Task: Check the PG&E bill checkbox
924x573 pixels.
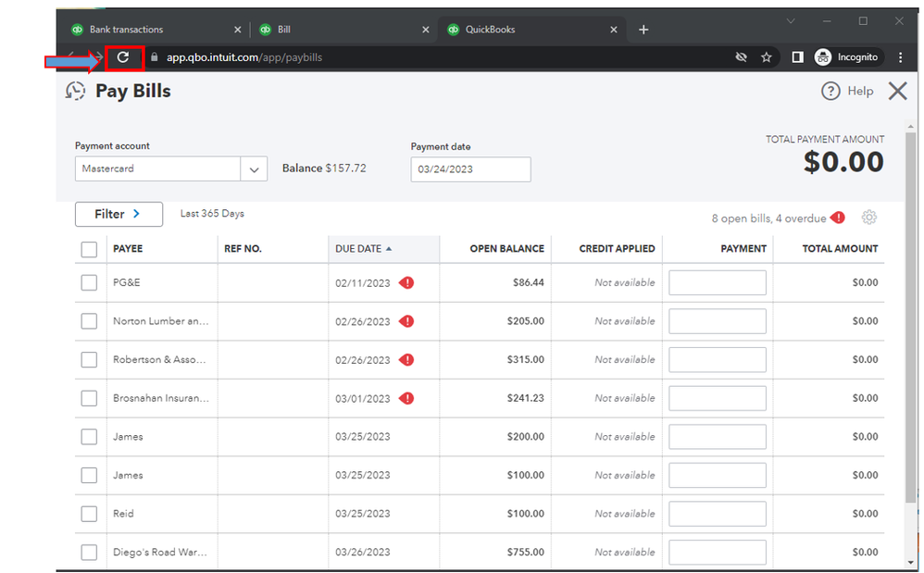Action: coord(89,282)
